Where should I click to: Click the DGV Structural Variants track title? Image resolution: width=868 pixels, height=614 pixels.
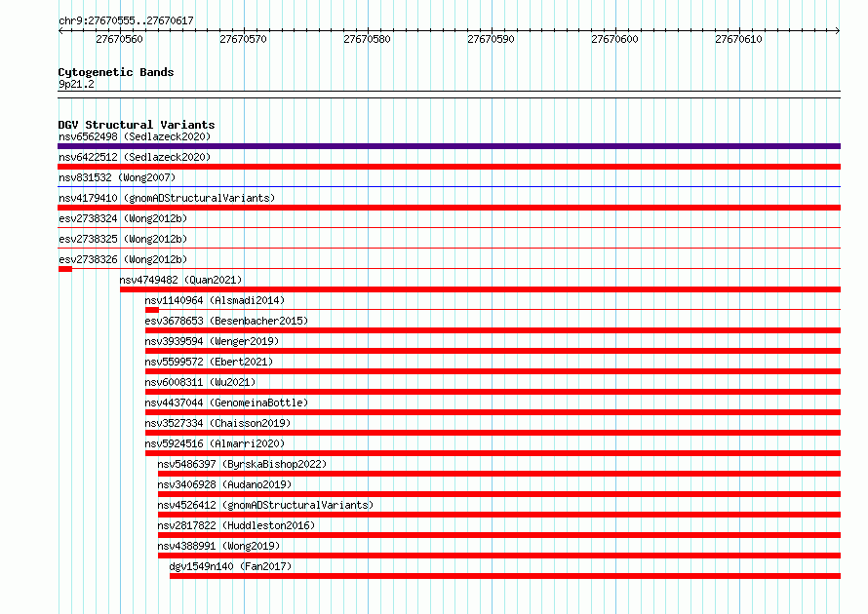137,125
